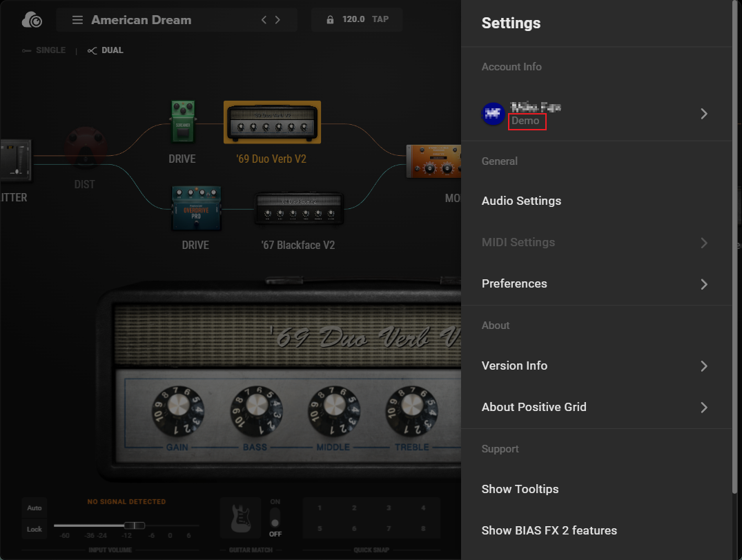The image size is (742, 560).
Task: Click the Demo license label
Action: pyautogui.click(x=525, y=121)
